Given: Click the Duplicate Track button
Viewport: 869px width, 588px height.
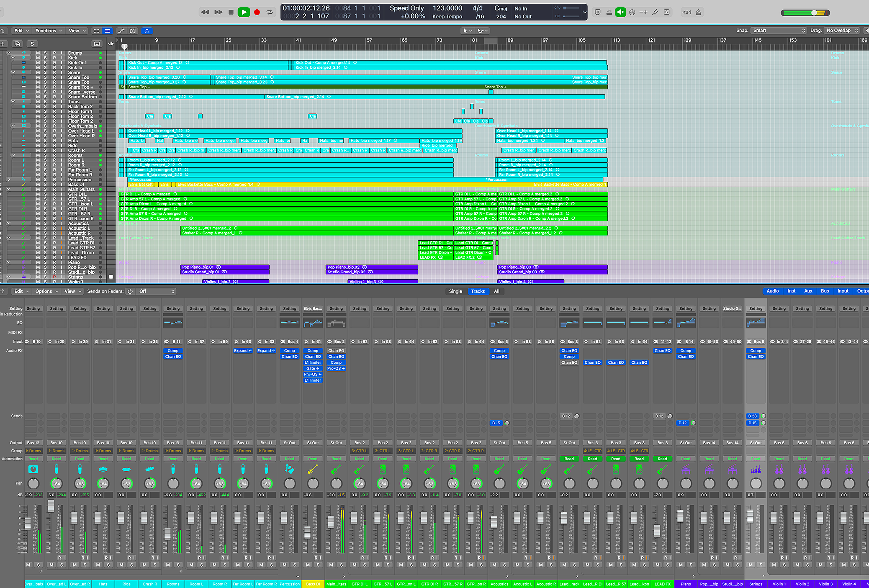Looking at the screenshot, I should (x=17, y=44).
